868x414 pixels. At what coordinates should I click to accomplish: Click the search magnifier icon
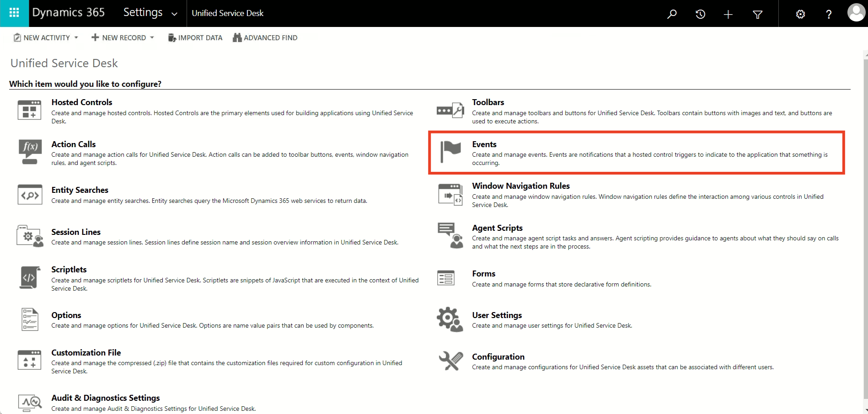click(672, 14)
